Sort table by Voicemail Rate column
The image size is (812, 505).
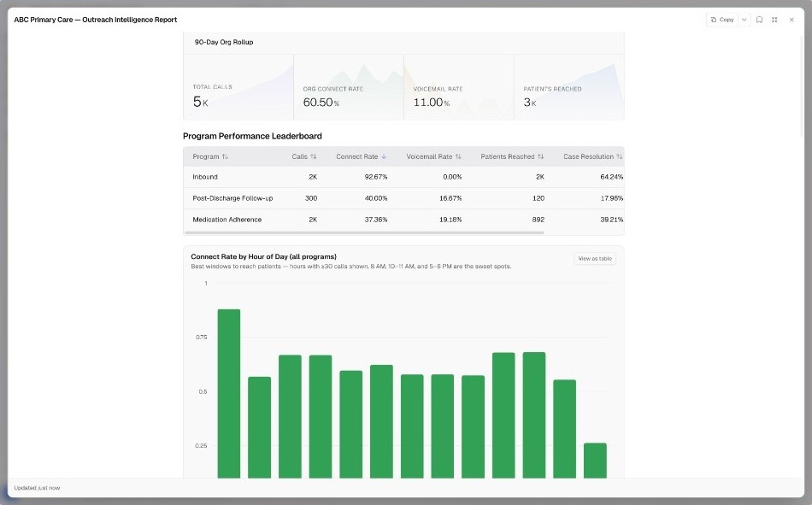[433, 156]
